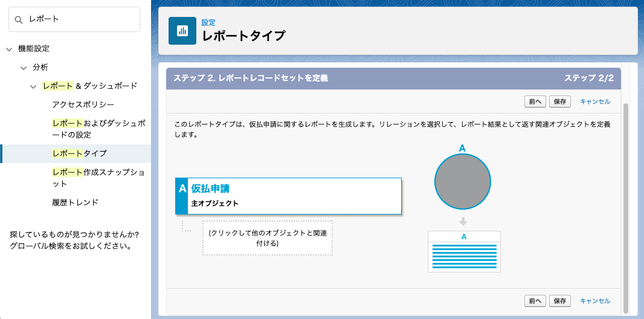Screen dimensions: 644x319
Task: Click the 設定 breadcrumb link
Action: click(x=208, y=22)
